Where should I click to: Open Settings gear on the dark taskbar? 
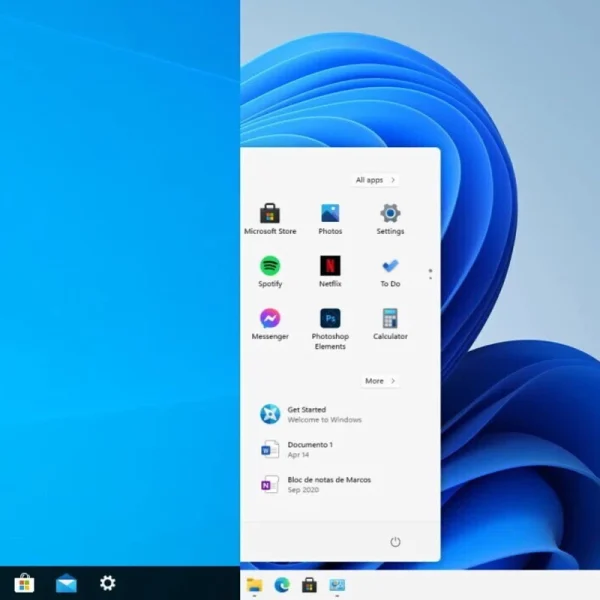point(108,583)
